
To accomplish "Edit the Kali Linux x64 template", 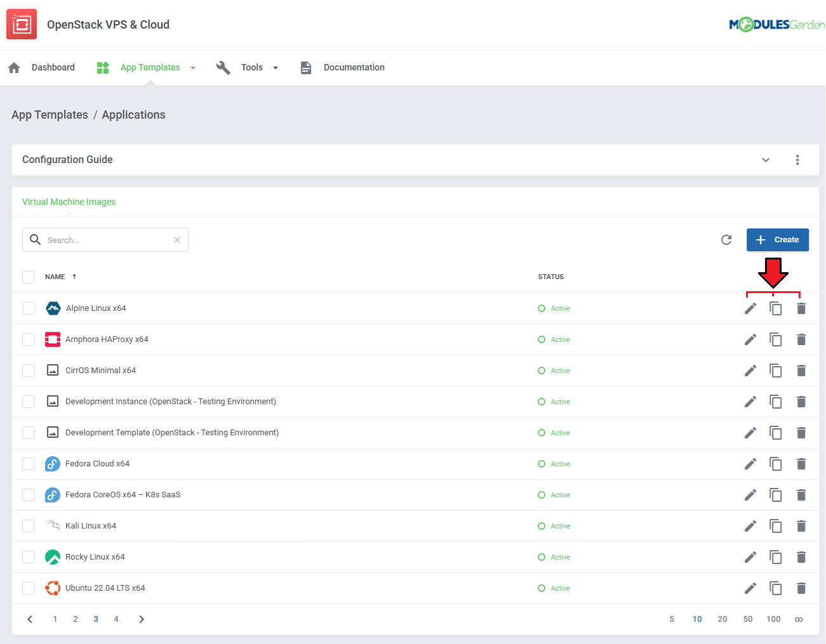I will [x=750, y=526].
